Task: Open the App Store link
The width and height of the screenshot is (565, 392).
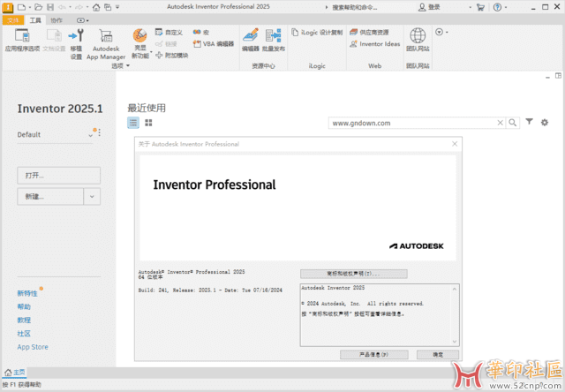Action: tap(33, 347)
